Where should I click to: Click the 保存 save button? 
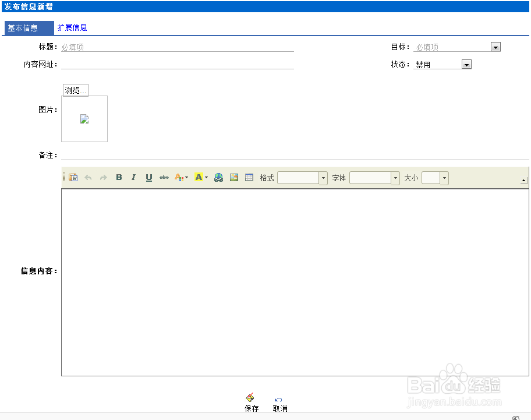click(252, 403)
